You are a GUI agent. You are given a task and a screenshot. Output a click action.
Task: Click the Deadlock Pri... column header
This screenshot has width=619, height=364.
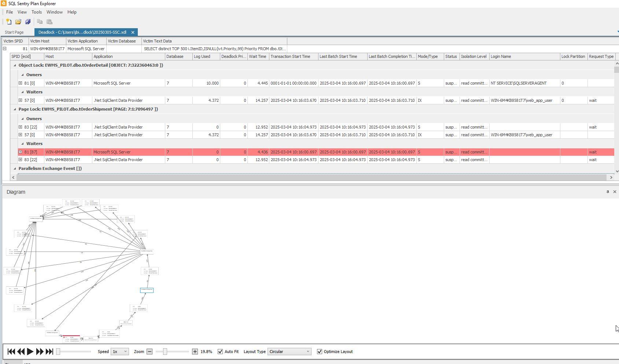pos(234,56)
